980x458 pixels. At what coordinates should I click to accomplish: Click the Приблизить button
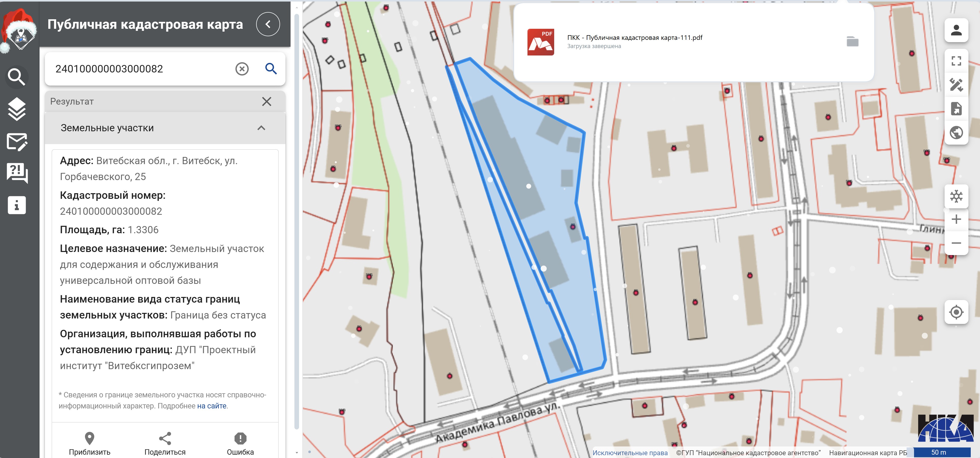click(89, 444)
